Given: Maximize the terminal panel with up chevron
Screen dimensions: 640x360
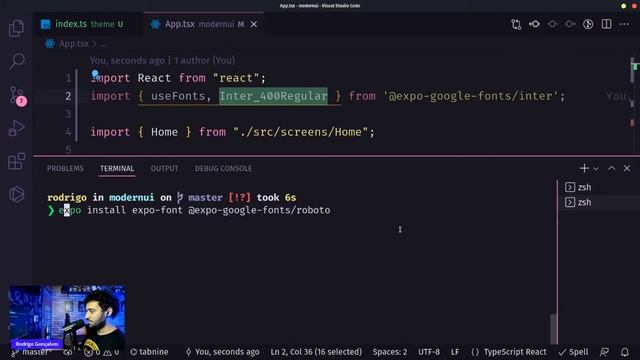Looking at the screenshot, I should (x=611, y=168).
